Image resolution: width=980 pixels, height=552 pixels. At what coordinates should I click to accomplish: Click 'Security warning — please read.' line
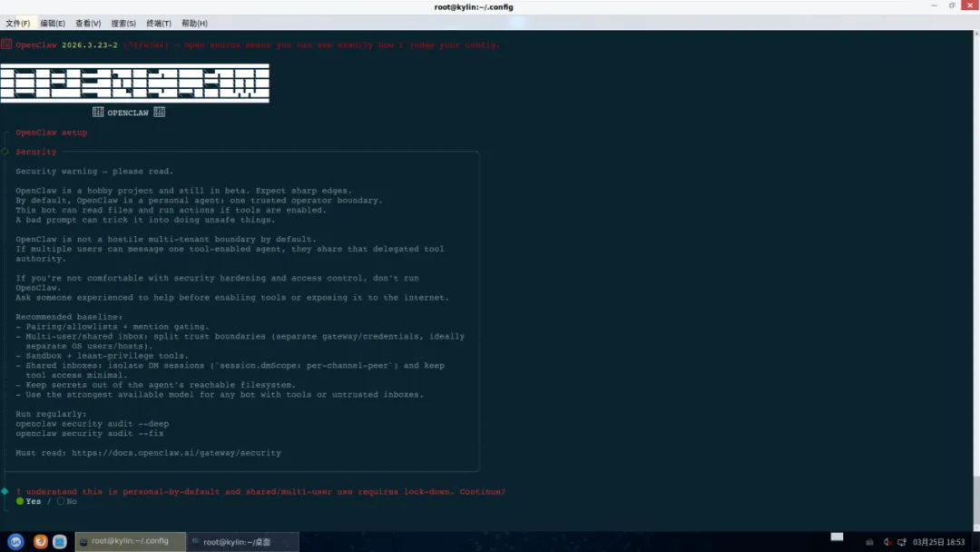pos(94,172)
